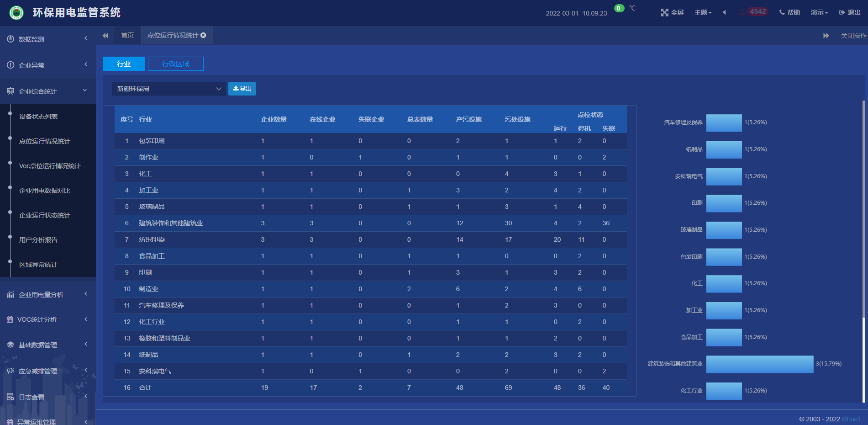Click the fullscreen (全屏) icon
The image size is (868, 425).
664,12
